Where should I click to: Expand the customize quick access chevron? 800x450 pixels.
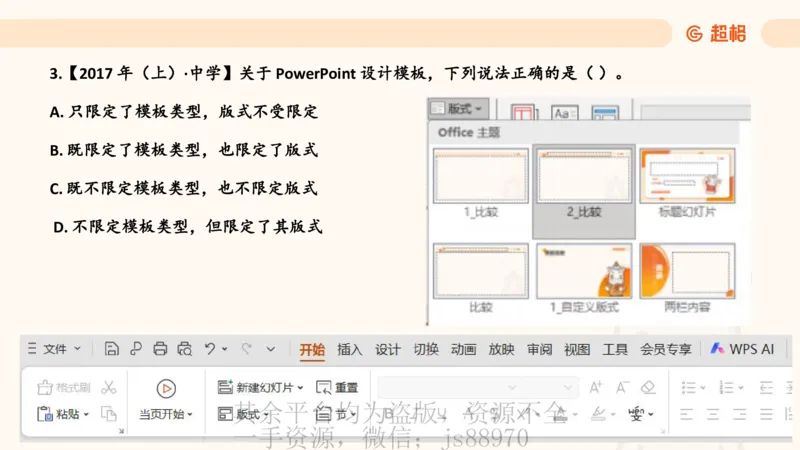270,349
